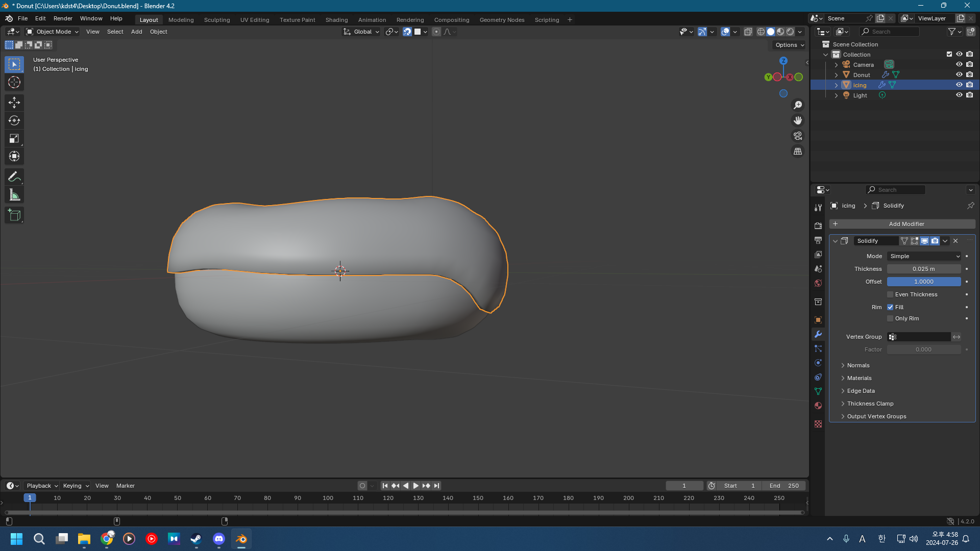Screen dimensions: 980x551
Task: Activate the Scale tool
Action: (14, 138)
